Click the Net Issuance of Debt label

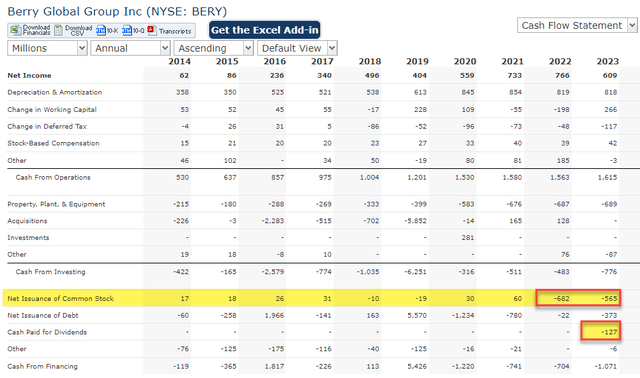(x=43, y=315)
